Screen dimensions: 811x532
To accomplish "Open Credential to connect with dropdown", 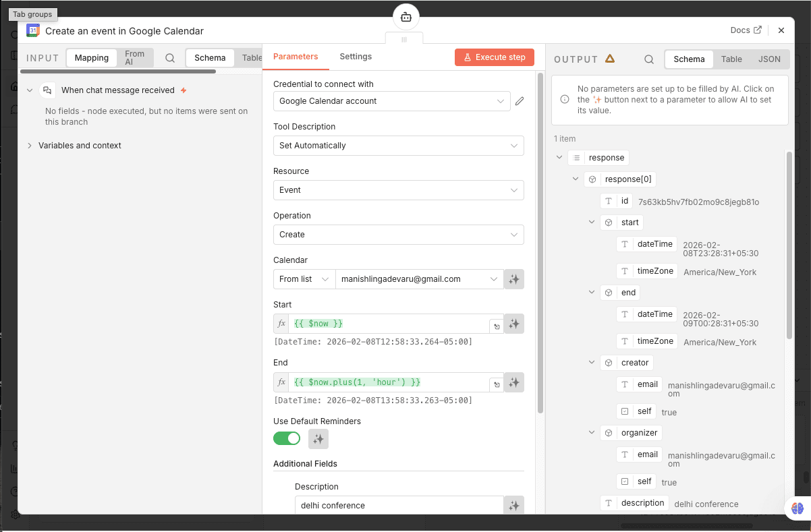I will 391,101.
